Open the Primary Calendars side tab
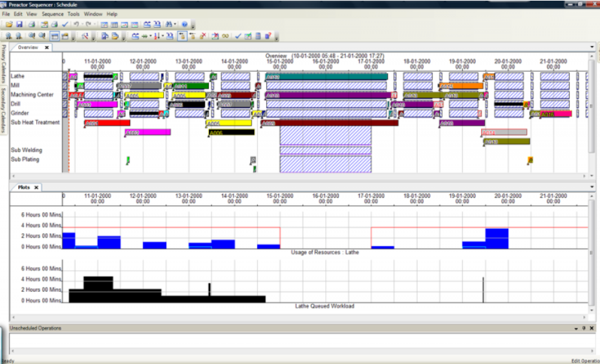600x364 pixels. tap(3, 64)
